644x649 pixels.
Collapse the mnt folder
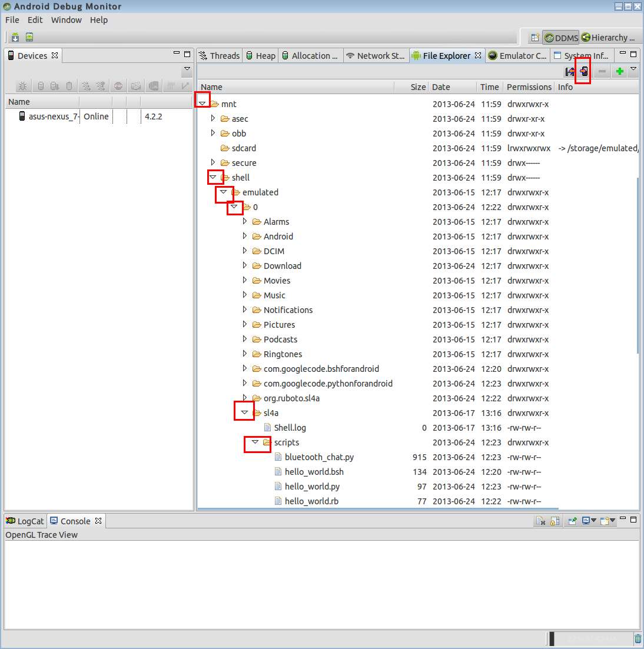coord(202,104)
